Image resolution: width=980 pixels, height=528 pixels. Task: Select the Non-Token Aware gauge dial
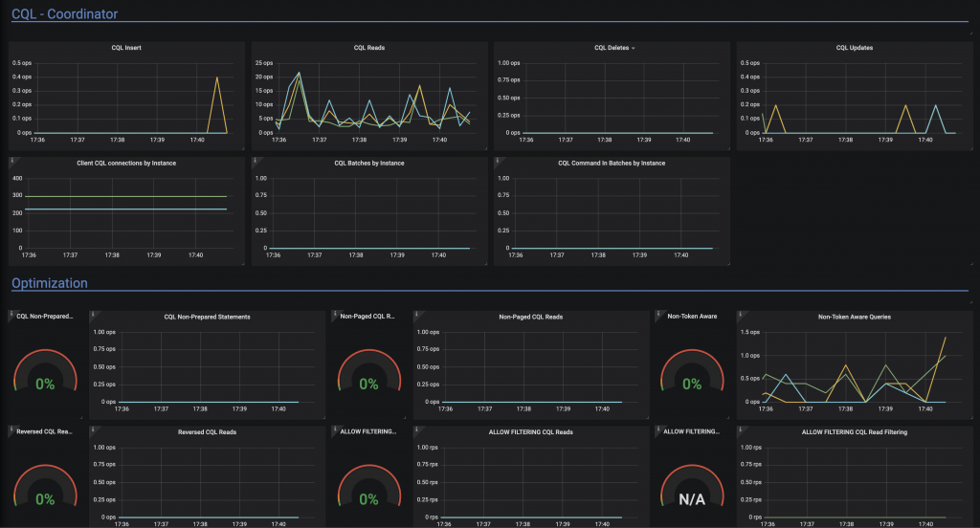point(692,370)
